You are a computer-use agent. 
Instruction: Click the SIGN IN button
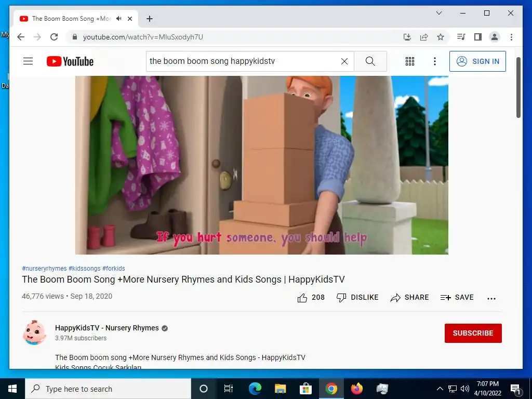pos(477,61)
